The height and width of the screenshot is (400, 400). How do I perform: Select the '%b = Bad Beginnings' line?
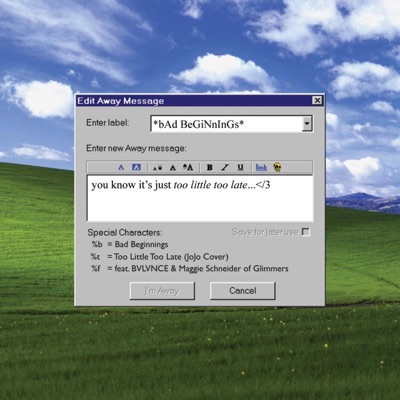(130, 244)
